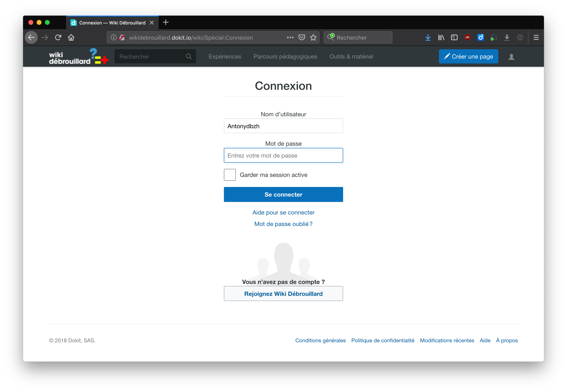Open Parcours pédagogiques nav item
567x392 pixels.
pyautogui.click(x=285, y=56)
